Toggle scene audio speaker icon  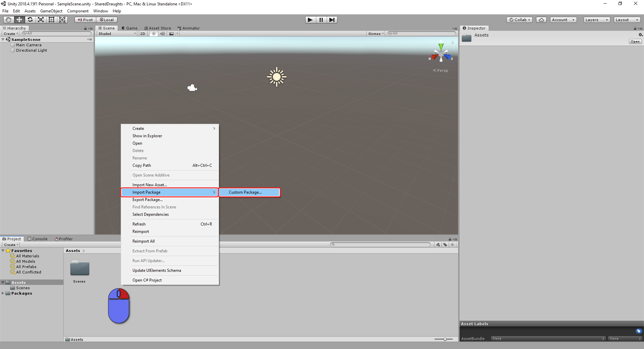pyautogui.click(x=162, y=34)
